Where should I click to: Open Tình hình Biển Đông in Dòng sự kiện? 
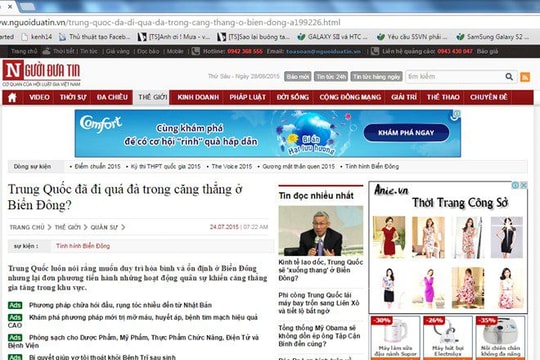click(x=372, y=166)
